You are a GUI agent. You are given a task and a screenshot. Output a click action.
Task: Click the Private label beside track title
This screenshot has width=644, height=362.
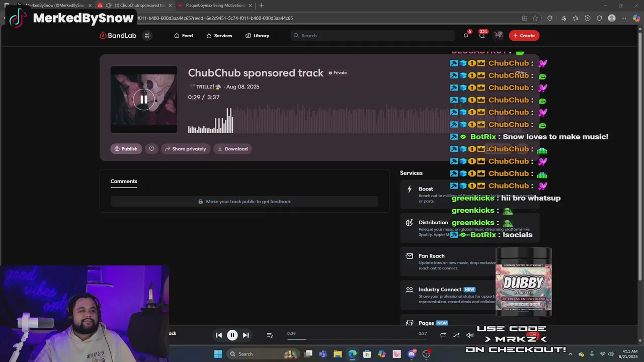coord(338,73)
